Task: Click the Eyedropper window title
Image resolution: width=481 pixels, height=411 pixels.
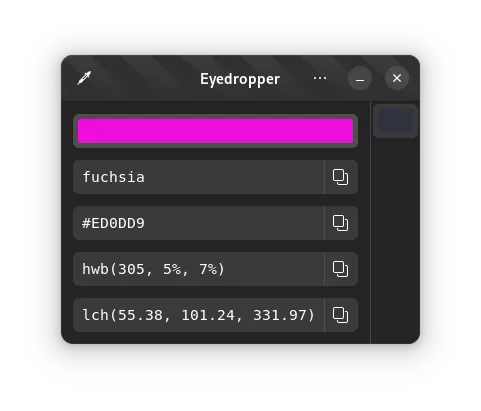Action: tap(240, 79)
